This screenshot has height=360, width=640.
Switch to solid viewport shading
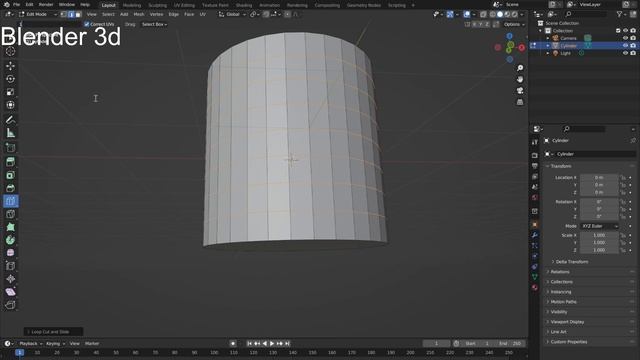pyautogui.click(x=500, y=14)
